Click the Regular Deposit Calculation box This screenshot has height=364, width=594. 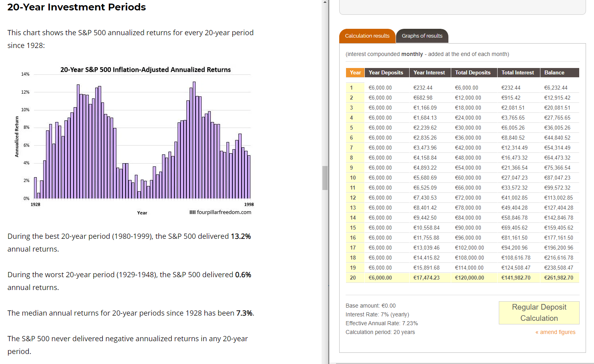click(539, 312)
